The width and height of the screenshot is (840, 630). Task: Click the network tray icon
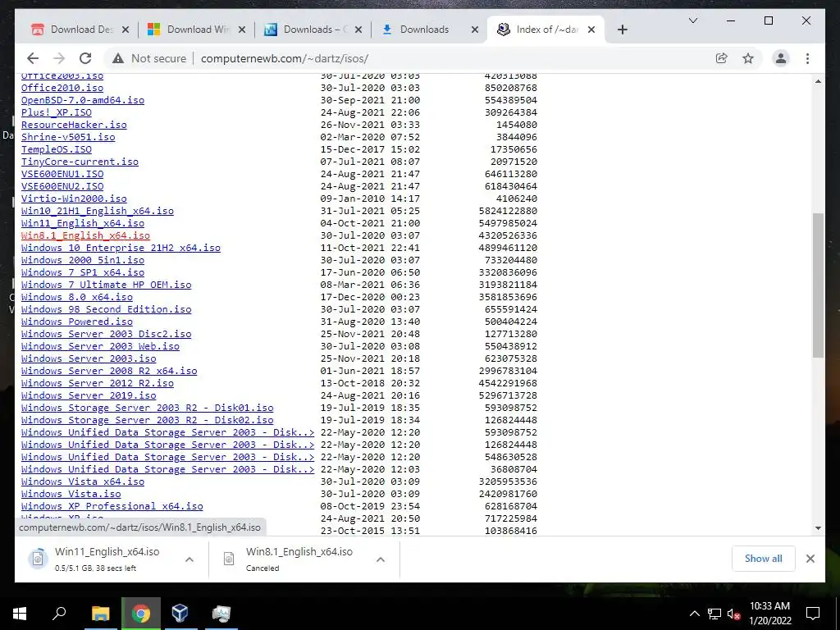(x=714, y=614)
